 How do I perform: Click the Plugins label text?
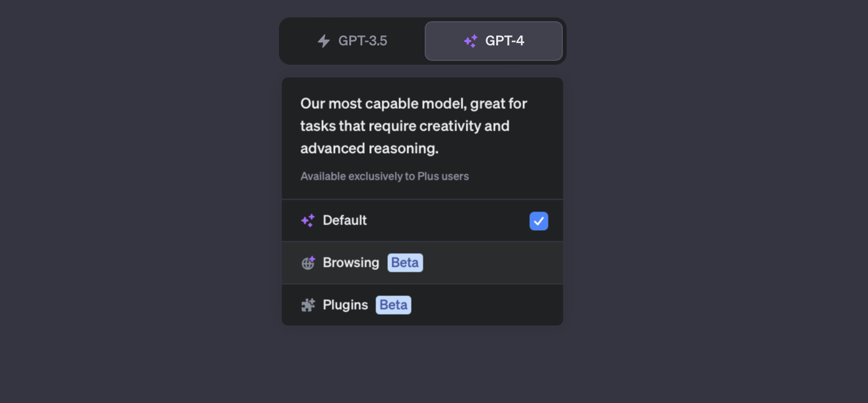[x=346, y=305]
